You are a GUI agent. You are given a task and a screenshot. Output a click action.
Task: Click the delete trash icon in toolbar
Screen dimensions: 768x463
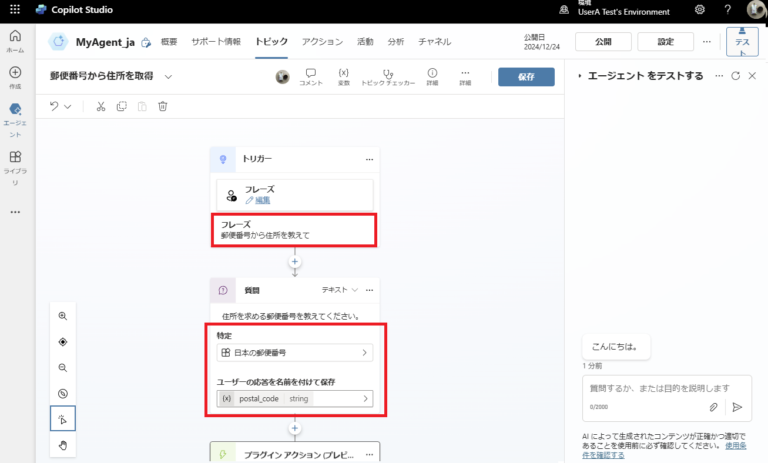[162, 106]
